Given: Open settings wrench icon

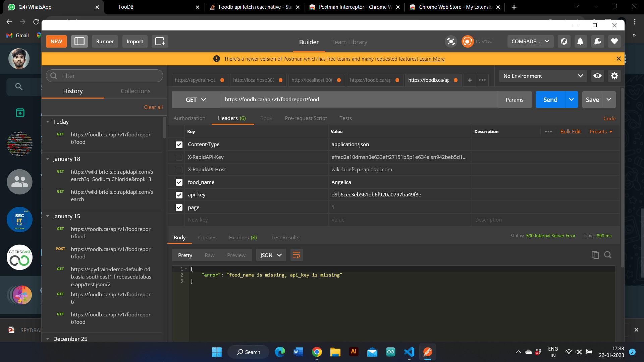Looking at the screenshot, I should [x=597, y=42].
